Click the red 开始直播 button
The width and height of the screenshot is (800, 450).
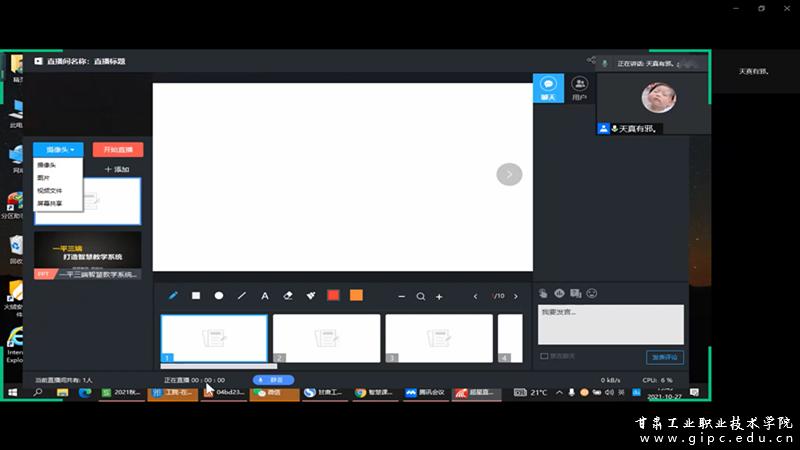point(118,149)
